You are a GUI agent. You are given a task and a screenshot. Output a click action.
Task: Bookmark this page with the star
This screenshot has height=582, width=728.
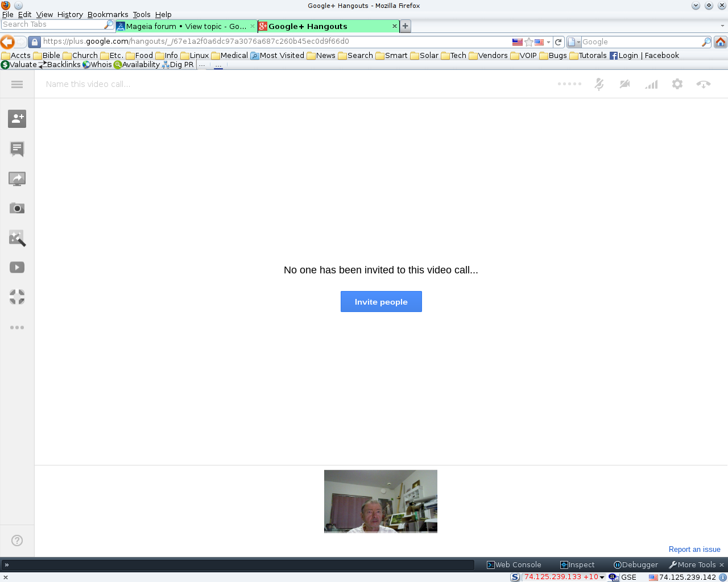(x=529, y=42)
